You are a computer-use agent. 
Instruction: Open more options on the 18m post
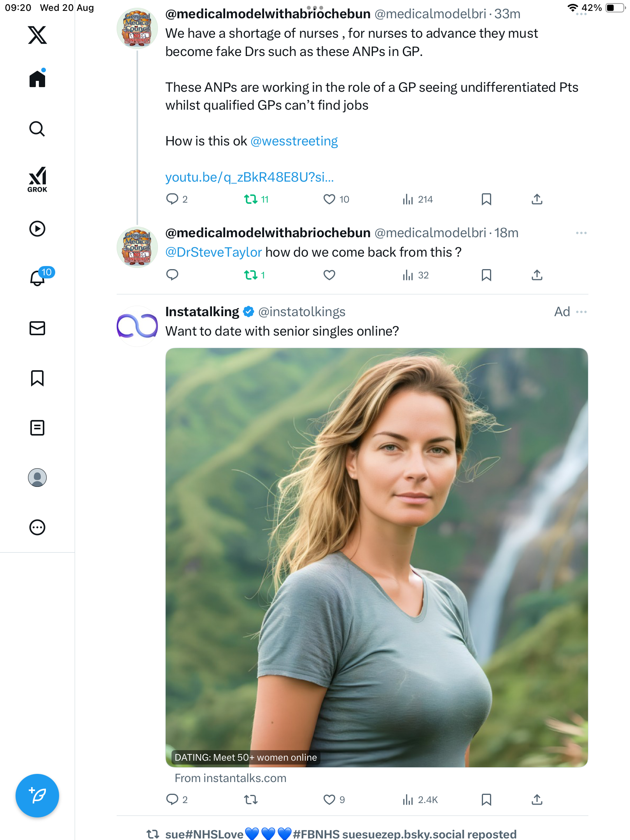click(581, 233)
